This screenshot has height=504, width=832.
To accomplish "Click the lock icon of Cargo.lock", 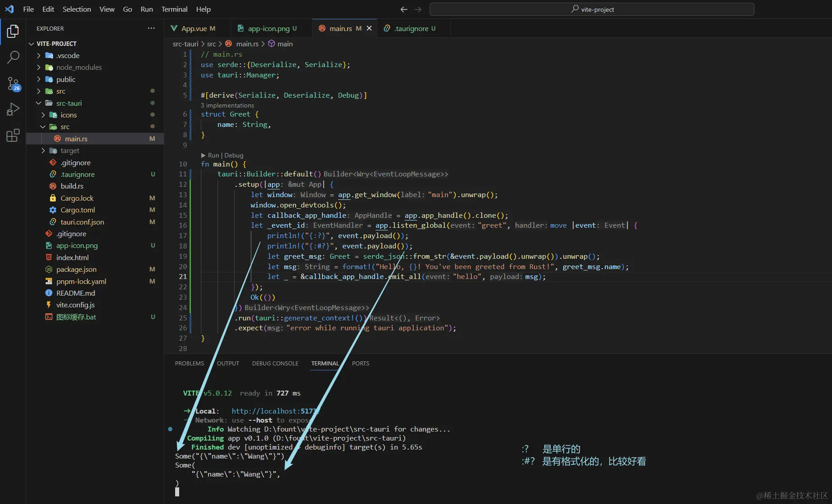I will pos(53,198).
